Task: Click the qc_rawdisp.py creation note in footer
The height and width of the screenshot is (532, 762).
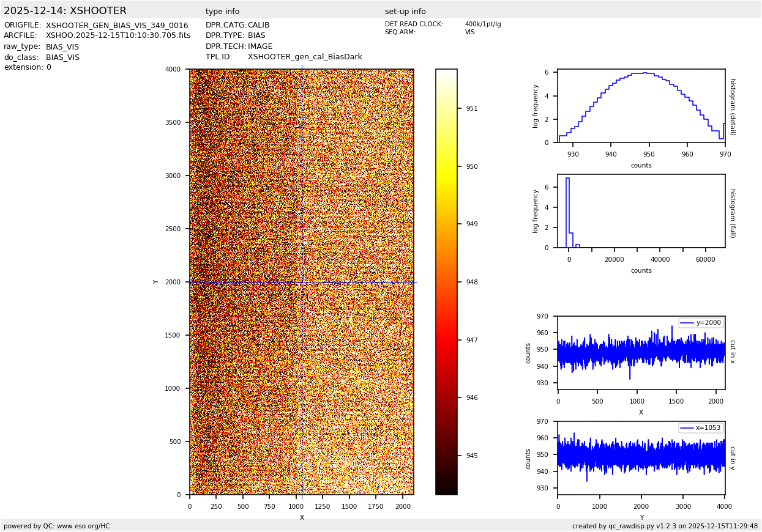Action: 665,526
